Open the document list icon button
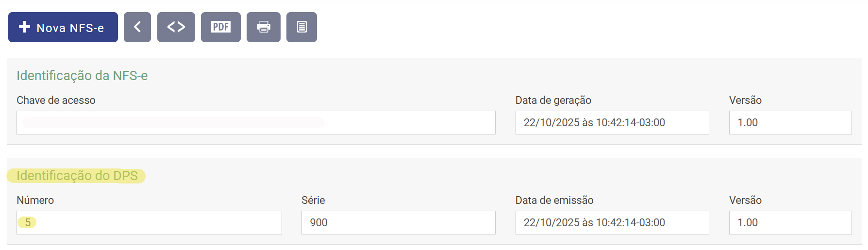 pos(301,27)
